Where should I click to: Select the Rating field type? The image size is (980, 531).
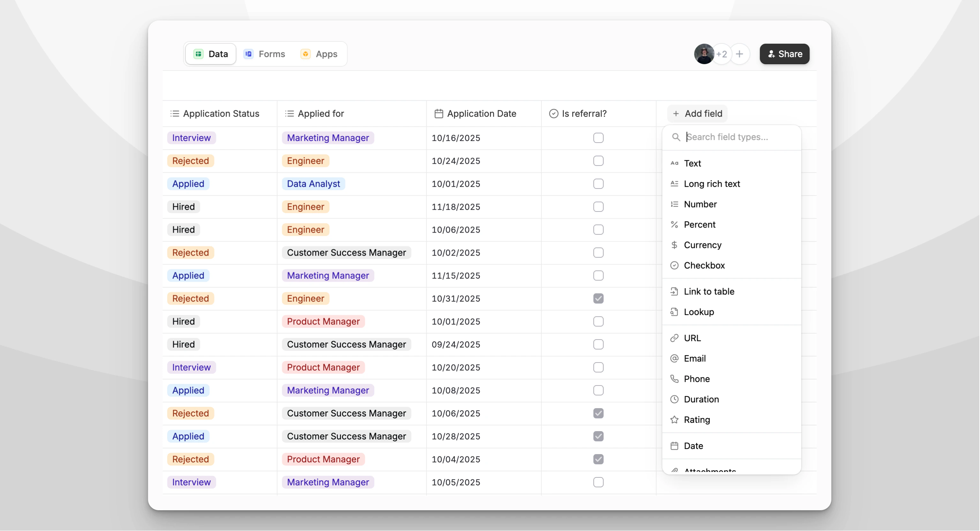pyautogui.click(x=697, y=420)
